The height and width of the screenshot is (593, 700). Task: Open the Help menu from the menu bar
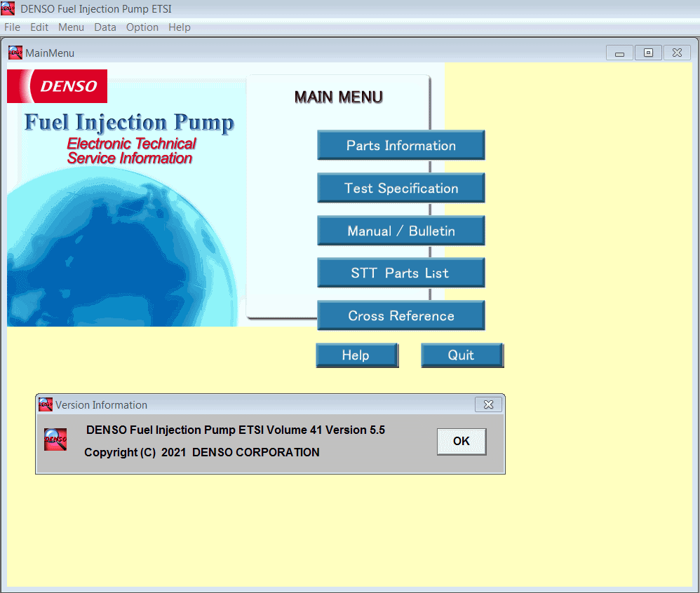tap(179, 27)
